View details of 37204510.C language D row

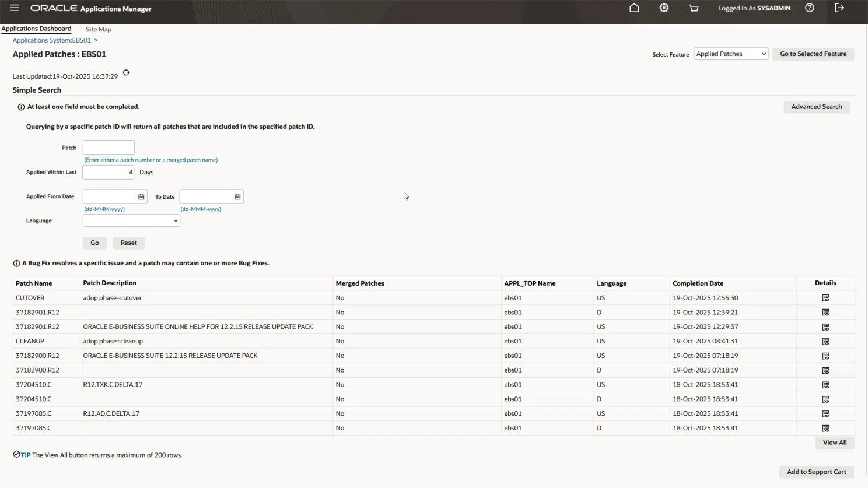825,399
